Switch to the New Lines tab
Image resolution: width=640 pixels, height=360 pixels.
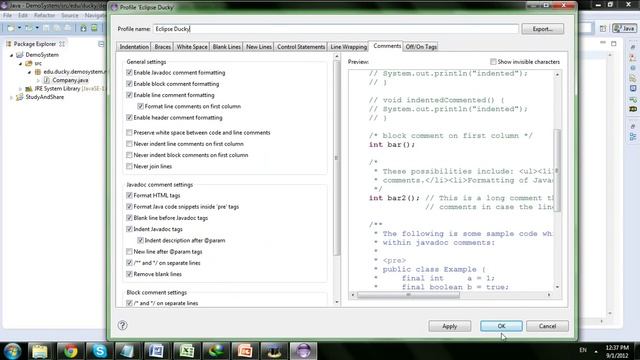click(259, 47)
